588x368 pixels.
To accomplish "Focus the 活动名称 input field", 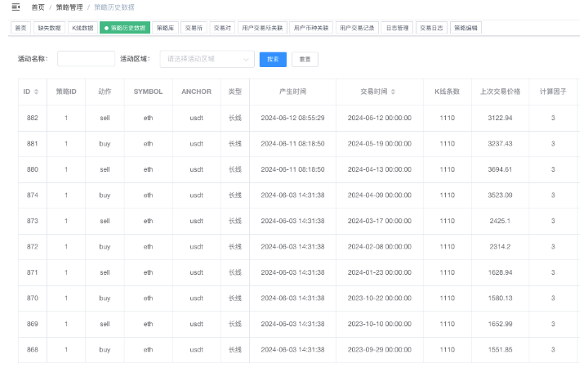I will (x=86, y=59).
